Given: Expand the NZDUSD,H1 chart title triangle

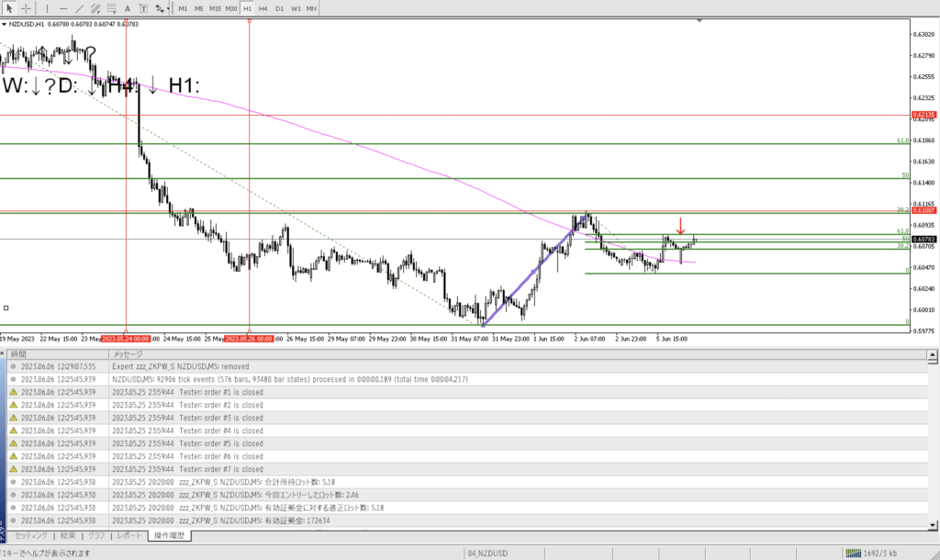Looking at the screenshot, I should 4,23.
